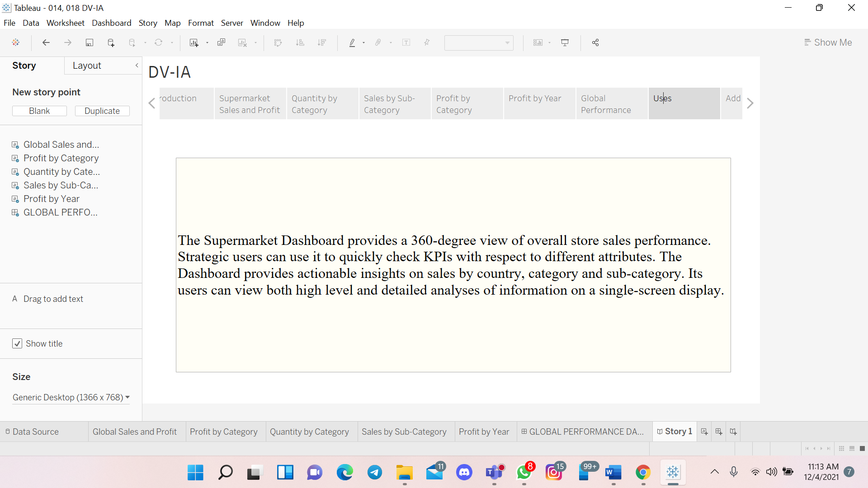Open the Dashboard menu
The width and height of the screenshot is (868, 488).
click(112, 23)
